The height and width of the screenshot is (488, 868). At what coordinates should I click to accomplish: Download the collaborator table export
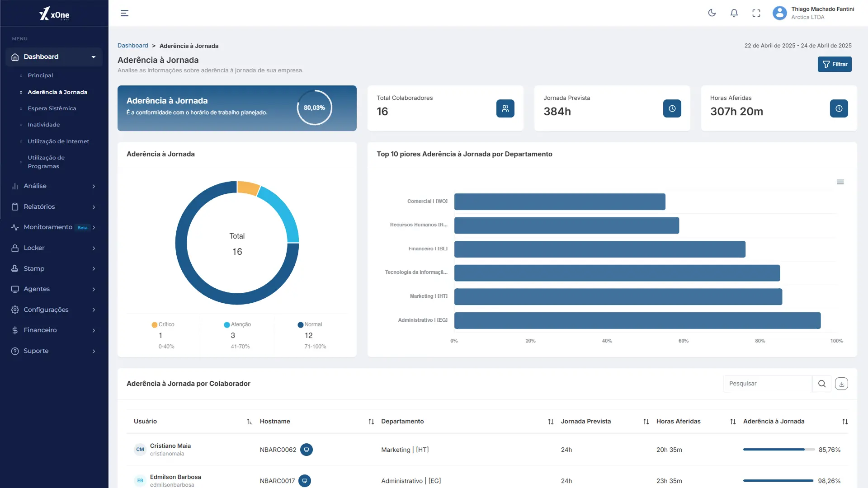[x=841, y=384]
